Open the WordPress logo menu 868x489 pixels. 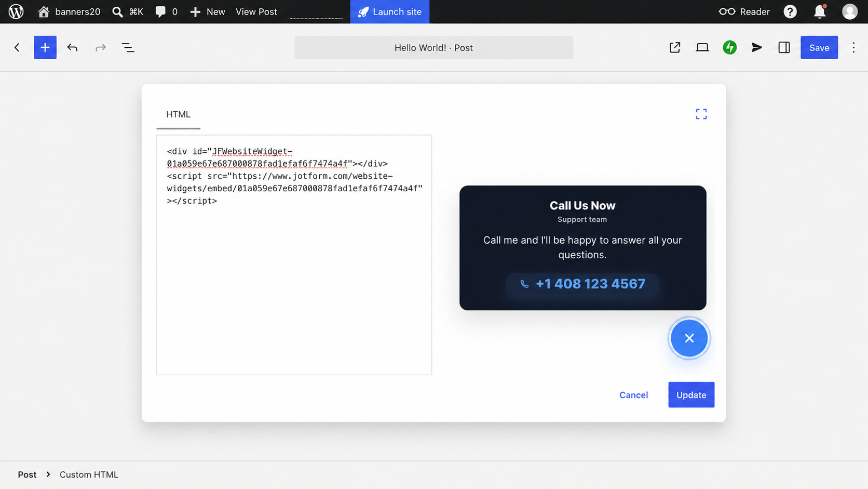click(16, 11)
